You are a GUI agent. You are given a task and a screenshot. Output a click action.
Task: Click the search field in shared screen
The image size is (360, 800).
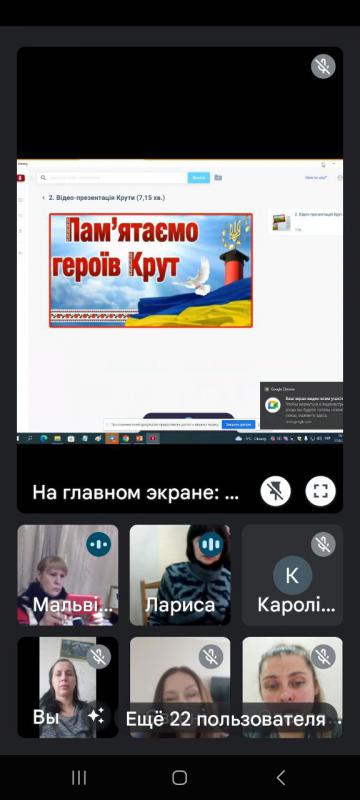(112, 178)
